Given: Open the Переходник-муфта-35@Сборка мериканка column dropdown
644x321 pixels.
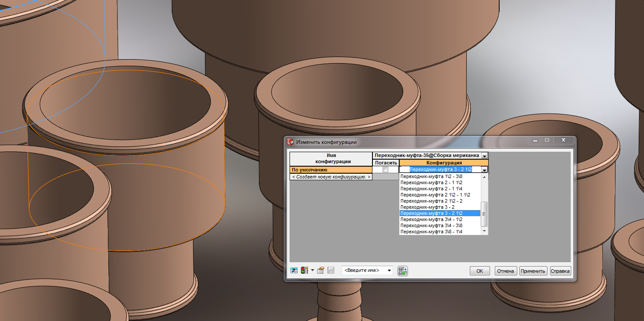Looking at the screenshot, I should pyautogui.click(x=484, y=156).
